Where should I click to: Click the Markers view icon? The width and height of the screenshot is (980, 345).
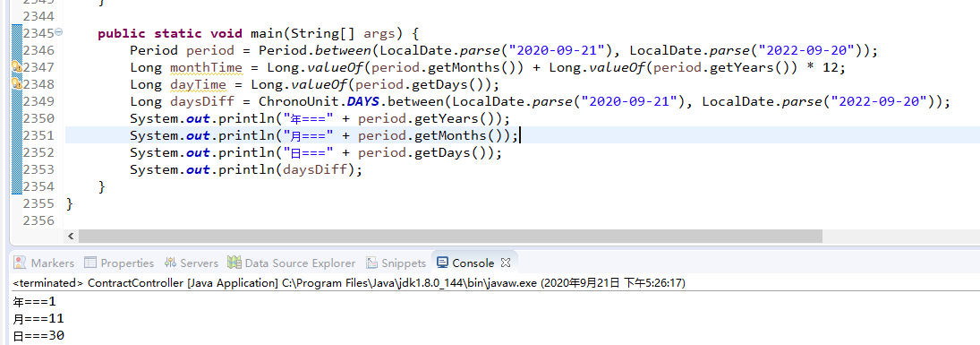click(x=20, y=263)
